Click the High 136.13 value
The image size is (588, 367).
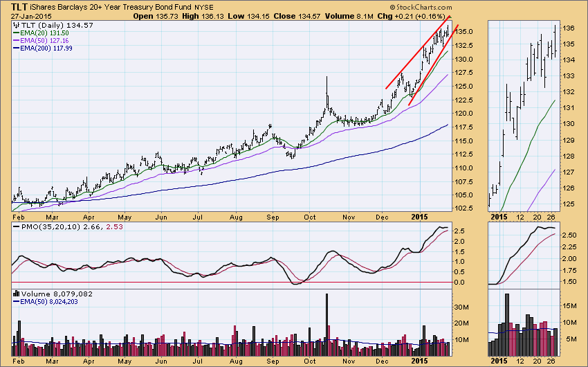click(203, 16)
